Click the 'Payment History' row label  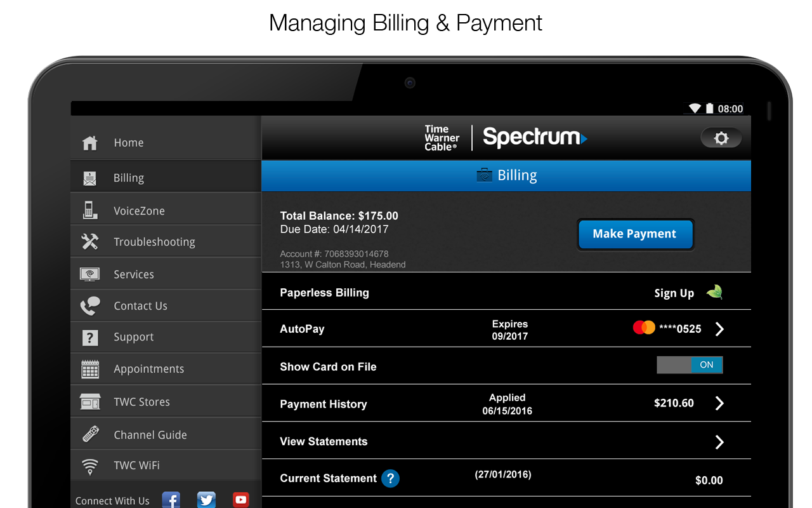324,404
